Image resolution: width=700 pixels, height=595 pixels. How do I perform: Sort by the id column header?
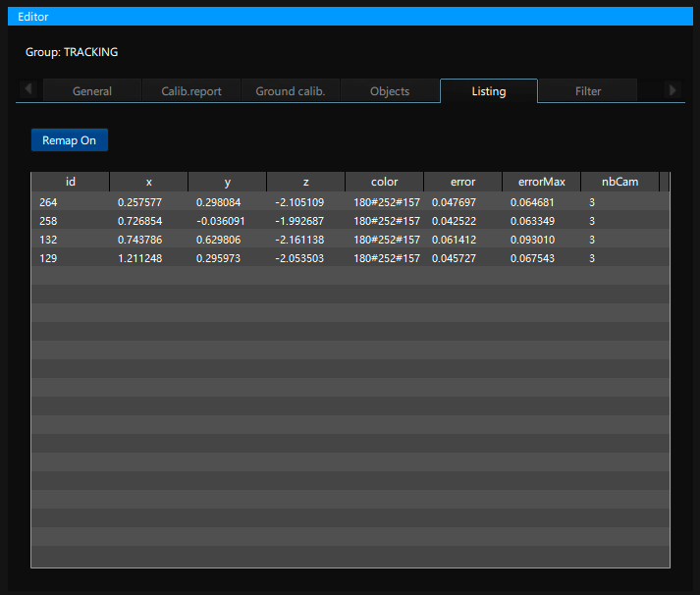tap(70, 182)
